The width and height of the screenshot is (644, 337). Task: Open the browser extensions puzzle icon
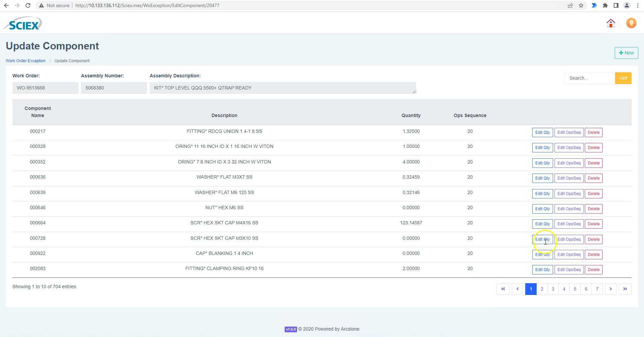pos(605,5)
